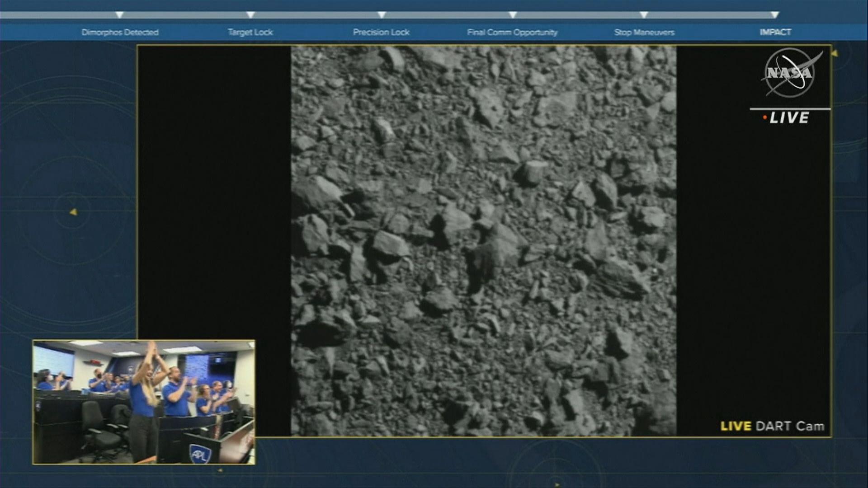This screenshot has height=488, width=868.
Task: Open the mission control room inset video
Action: (144, 402)
